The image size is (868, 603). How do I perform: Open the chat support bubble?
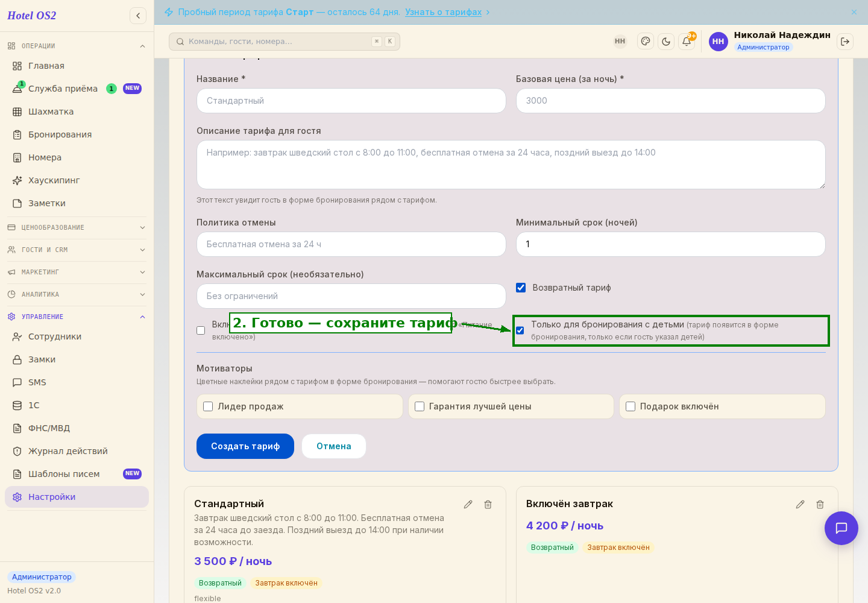(841, 528)
